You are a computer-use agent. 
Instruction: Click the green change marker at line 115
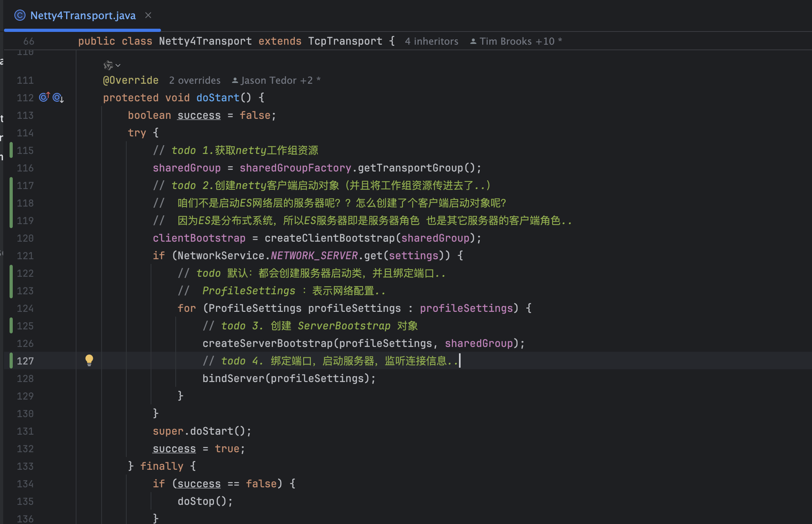11,150
